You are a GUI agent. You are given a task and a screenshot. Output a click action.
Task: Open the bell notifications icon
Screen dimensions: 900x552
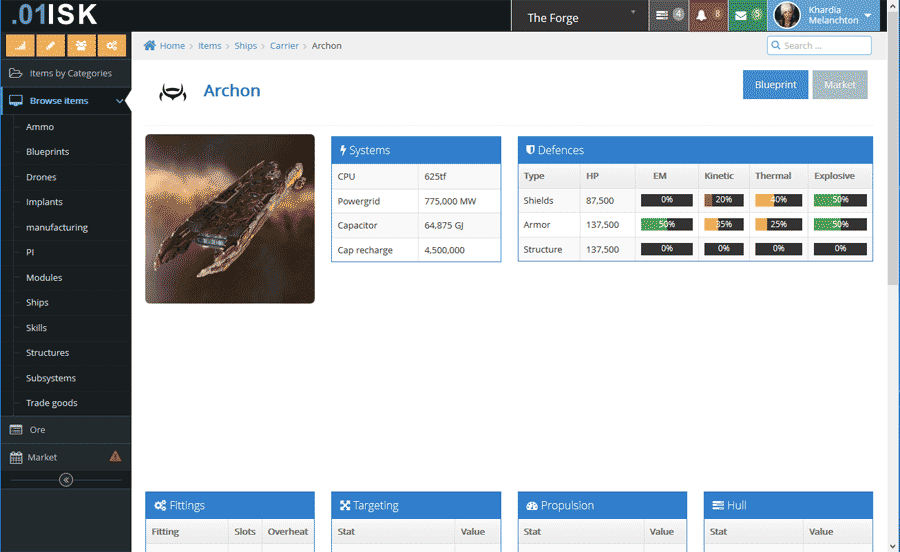point(701,15)
